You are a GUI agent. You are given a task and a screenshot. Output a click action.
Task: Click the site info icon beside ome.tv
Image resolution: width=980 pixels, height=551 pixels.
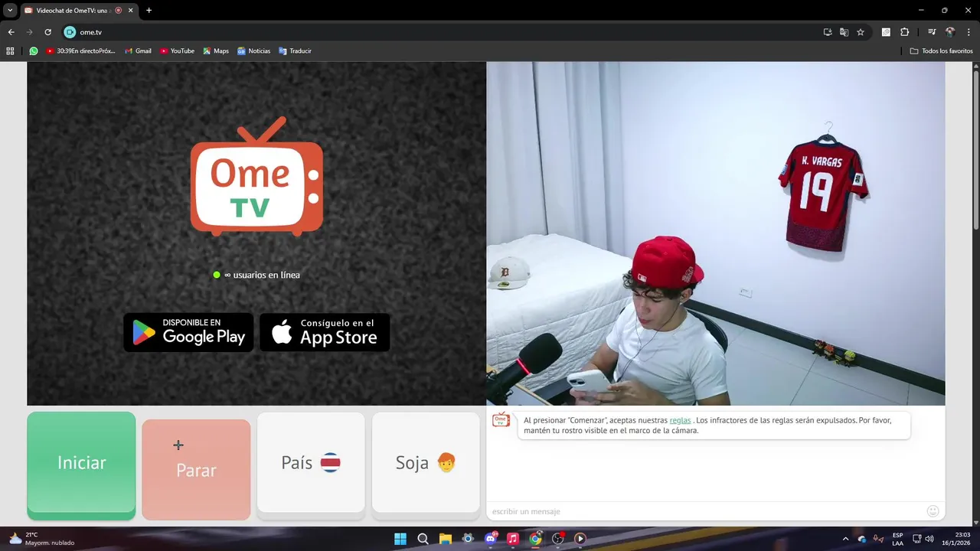point(70,32)
